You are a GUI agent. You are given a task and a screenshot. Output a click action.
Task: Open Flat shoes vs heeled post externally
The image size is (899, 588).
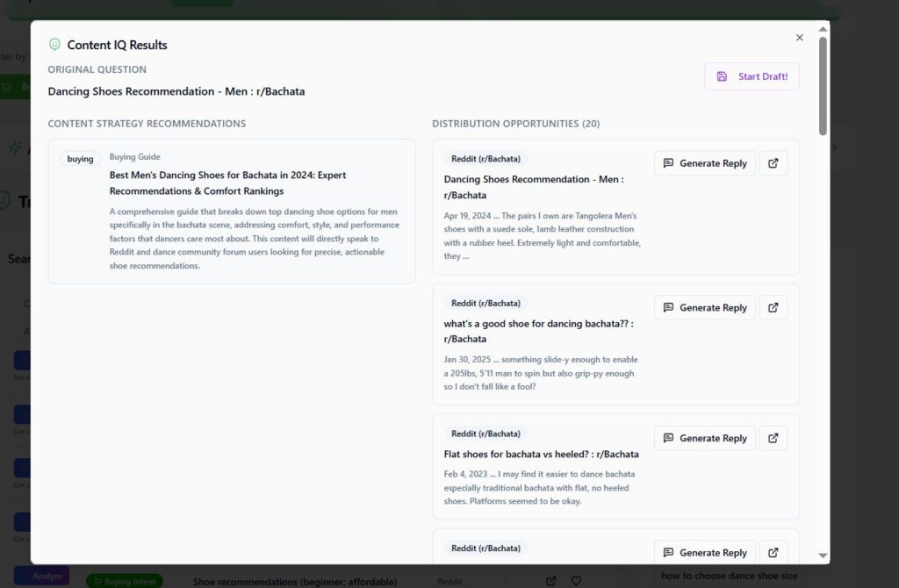coord(773,439)
